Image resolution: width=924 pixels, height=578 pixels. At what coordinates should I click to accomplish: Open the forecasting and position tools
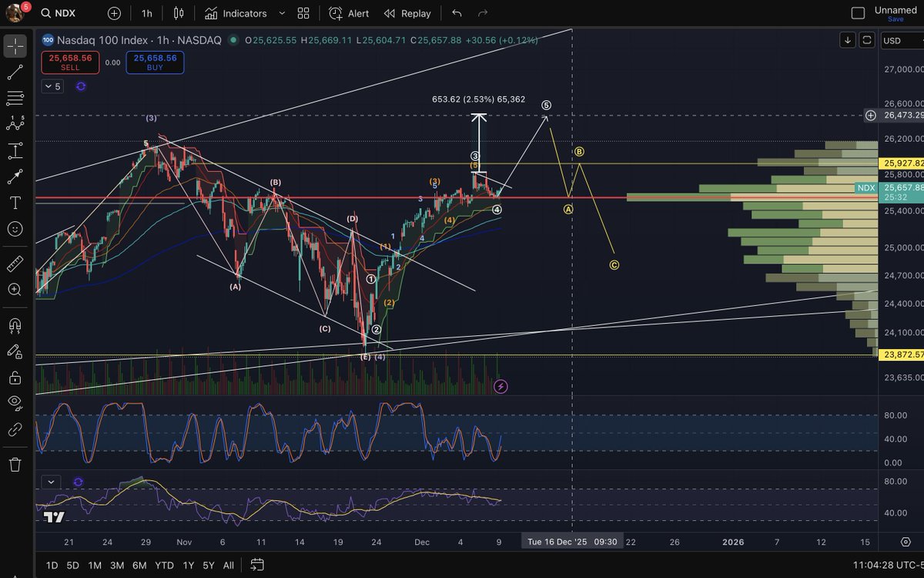click(x=15, y=150)
